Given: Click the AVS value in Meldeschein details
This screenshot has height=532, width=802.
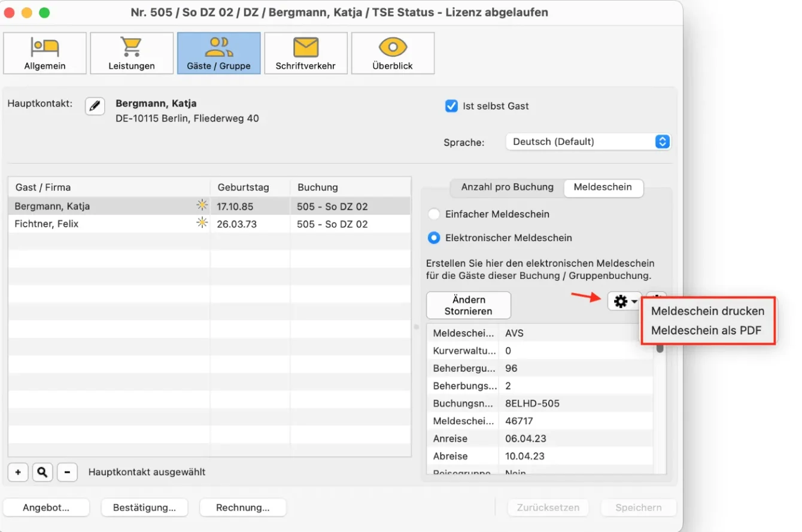Looking at the screenshot, I should [x=515, y=333].
